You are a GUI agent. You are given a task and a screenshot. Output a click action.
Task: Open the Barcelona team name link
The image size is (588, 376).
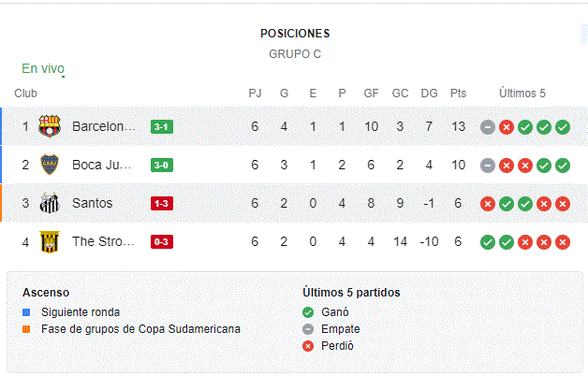104,126
